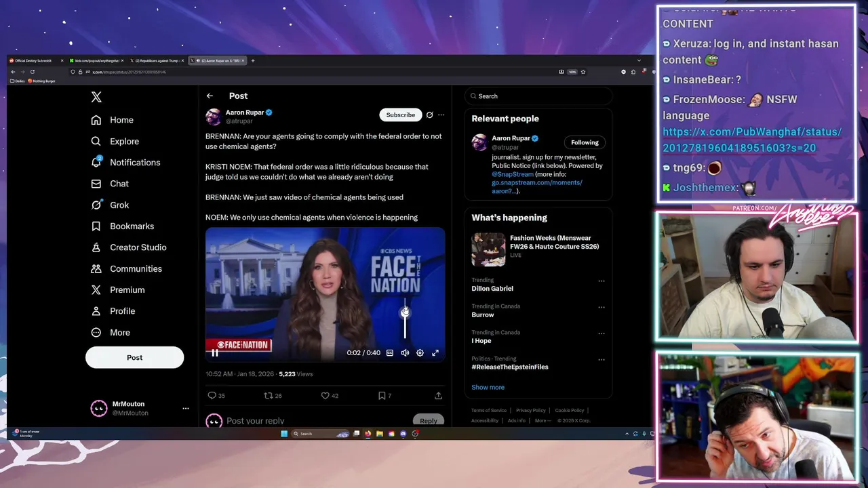
Task: Bookmark page with star icon
Action: 583,72
